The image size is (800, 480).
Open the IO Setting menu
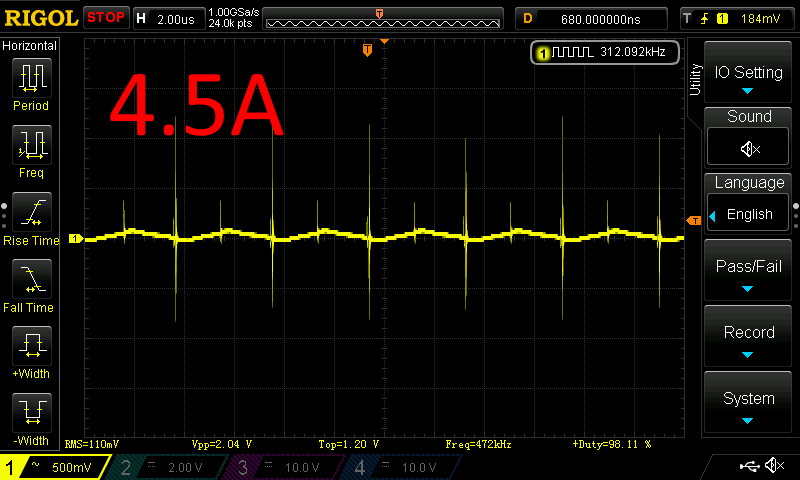coord(748,72)
